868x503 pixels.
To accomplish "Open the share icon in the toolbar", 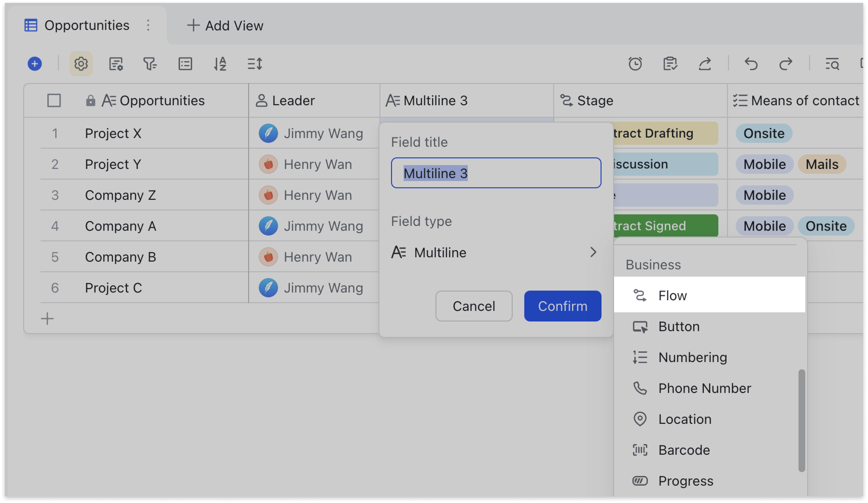I will (x=705, y=64).
